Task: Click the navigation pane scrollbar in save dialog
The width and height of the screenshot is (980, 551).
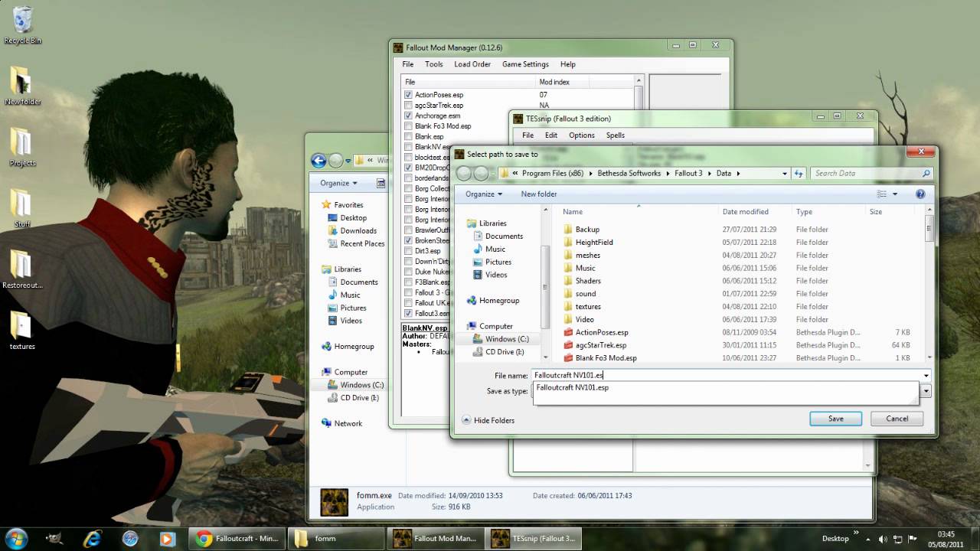Action: tap(546, 288)
